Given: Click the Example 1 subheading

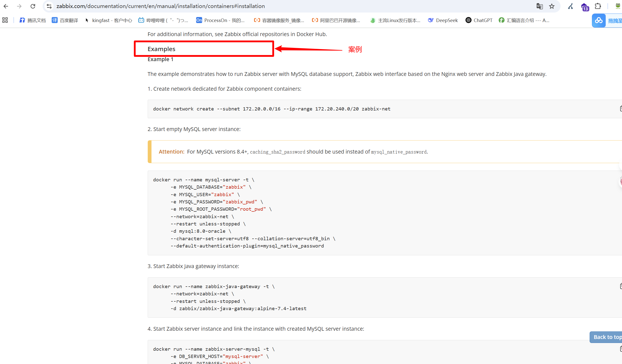Looking at the screenshot, I should coord(160,59).
